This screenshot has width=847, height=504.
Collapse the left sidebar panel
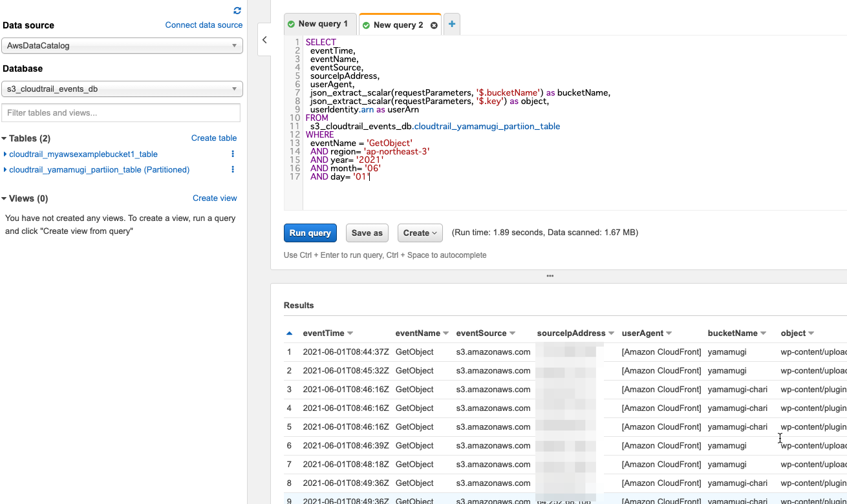pos(264,40)
